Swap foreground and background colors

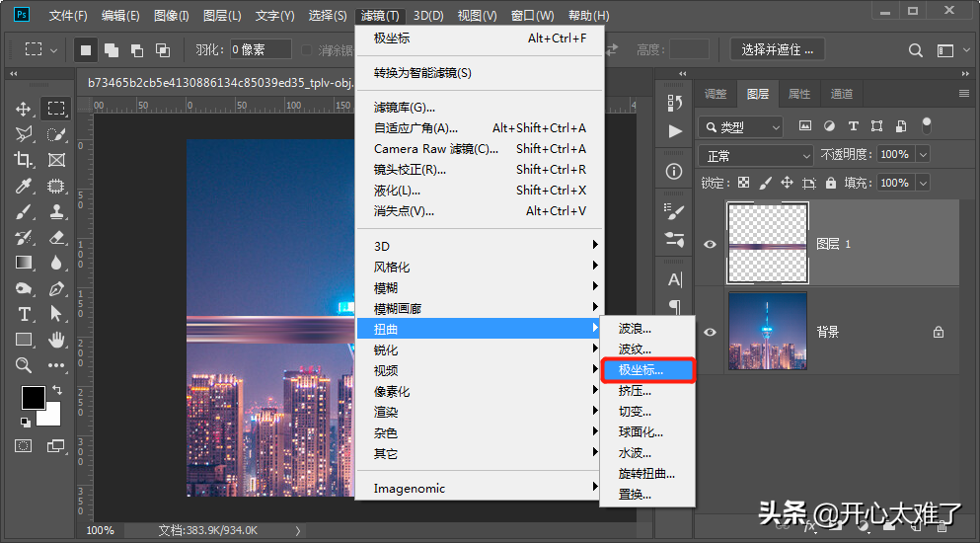click(x=57, y=390)
